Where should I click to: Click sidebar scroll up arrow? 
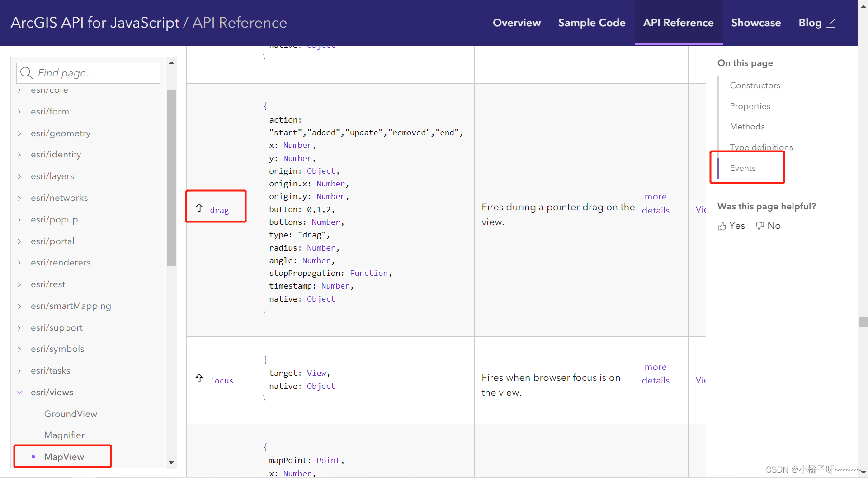(x=171, y=63)
